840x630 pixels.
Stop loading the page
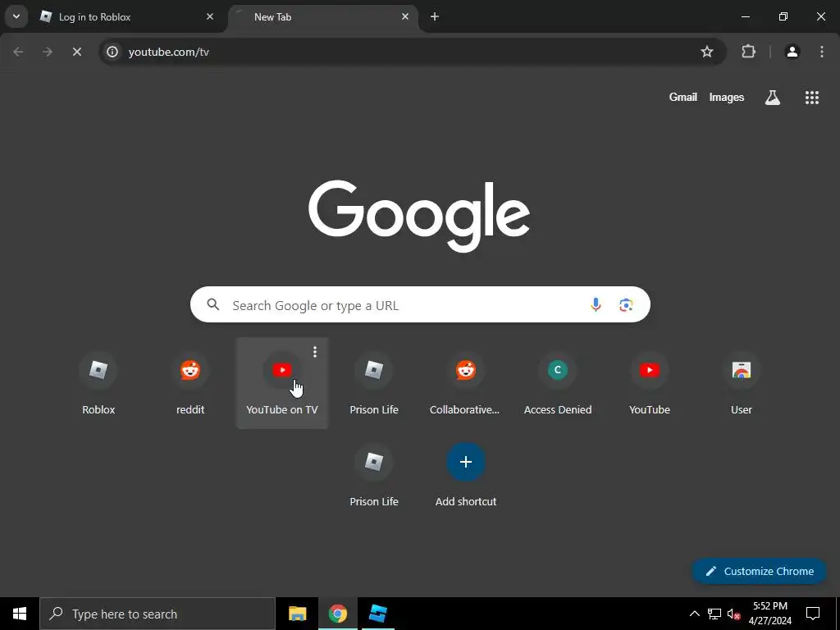click(x=76, y=52)
